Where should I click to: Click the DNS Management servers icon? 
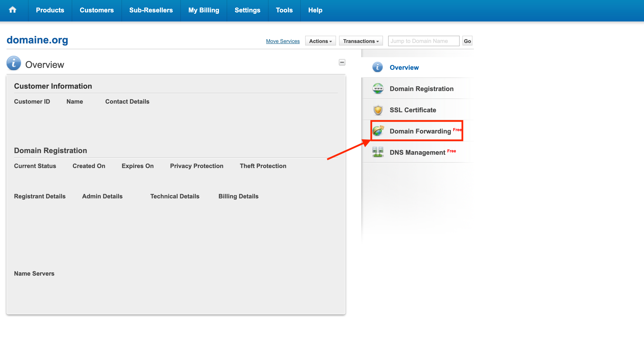(x=378, y=152)
